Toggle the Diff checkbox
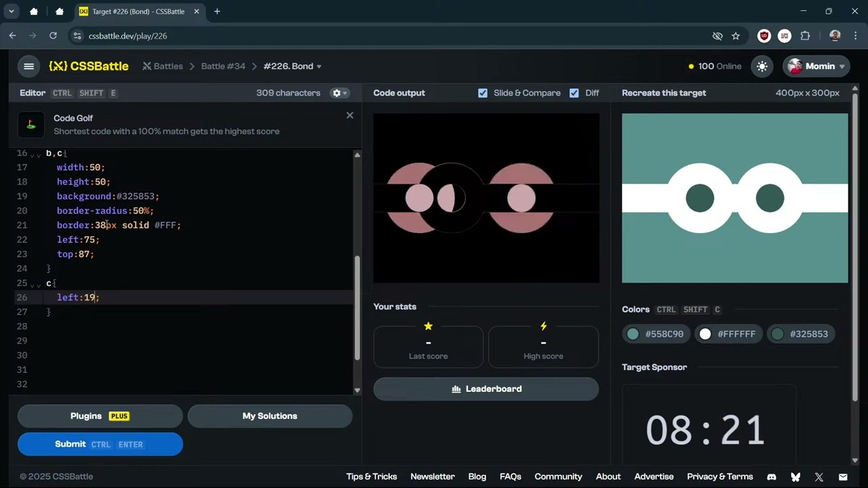 pyautogui.click(x=574, y=93)
